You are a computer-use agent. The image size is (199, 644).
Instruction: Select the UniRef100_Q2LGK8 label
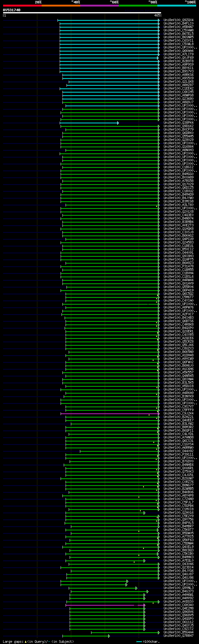pos(178,82)
